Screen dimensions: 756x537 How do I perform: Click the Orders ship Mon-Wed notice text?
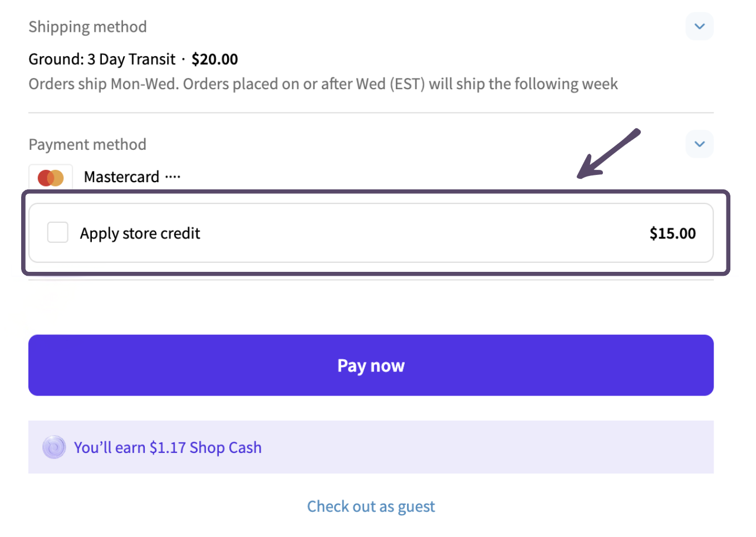[323, 84]
